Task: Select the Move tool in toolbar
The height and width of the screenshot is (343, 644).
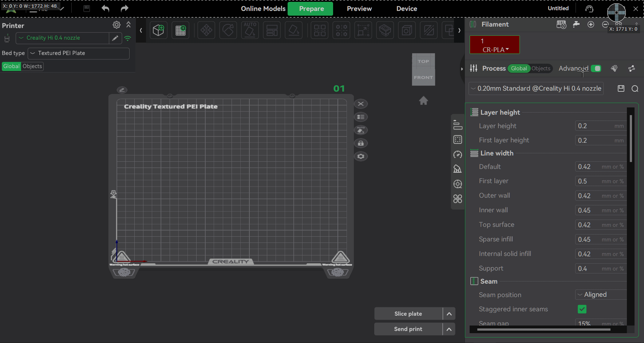Action: pos(206,30)
